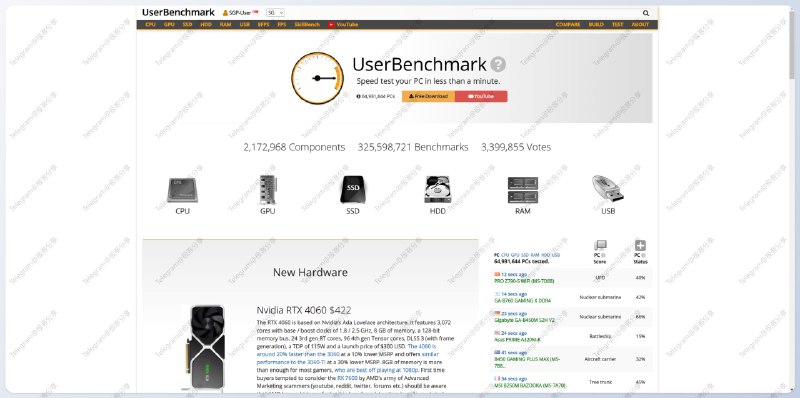
Task: Open the HDD hard drive category icon
Action: 437,190
